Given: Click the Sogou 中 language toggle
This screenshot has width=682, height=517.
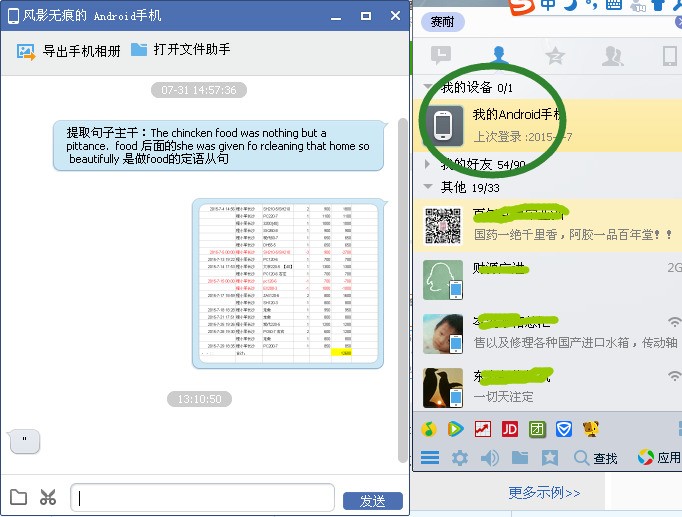Looking at the screenshot, I should 548,4.
